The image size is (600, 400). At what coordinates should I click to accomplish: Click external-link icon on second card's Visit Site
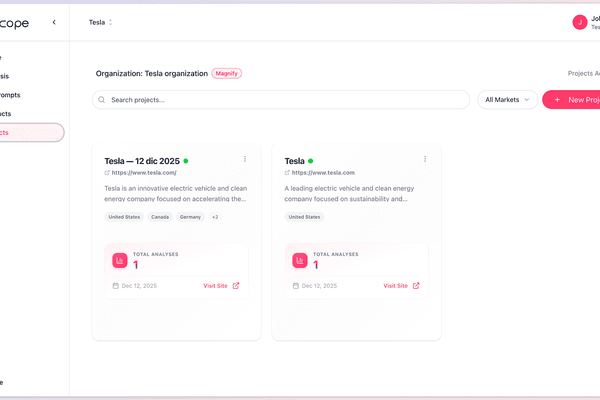[x=416, y=286]
